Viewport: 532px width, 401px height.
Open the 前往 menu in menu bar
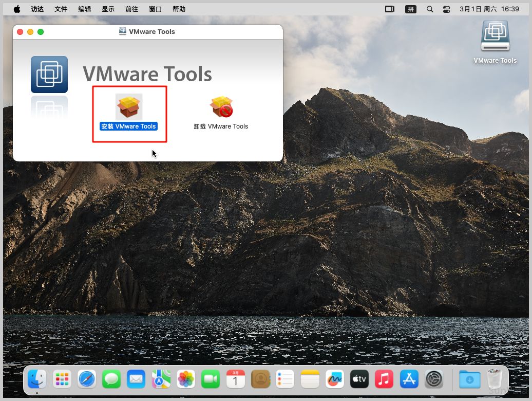(x=131, y=9)
